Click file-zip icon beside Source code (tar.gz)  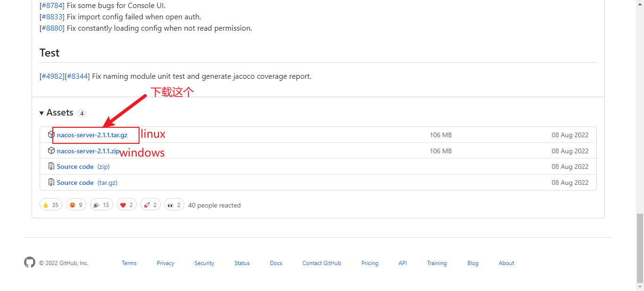pos(51,182)
